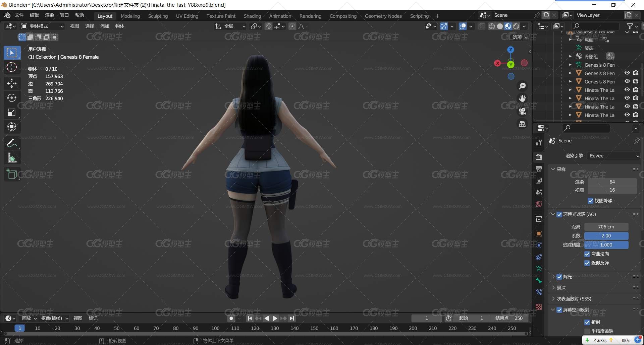Choose the Rotate tool

point(12,98)
